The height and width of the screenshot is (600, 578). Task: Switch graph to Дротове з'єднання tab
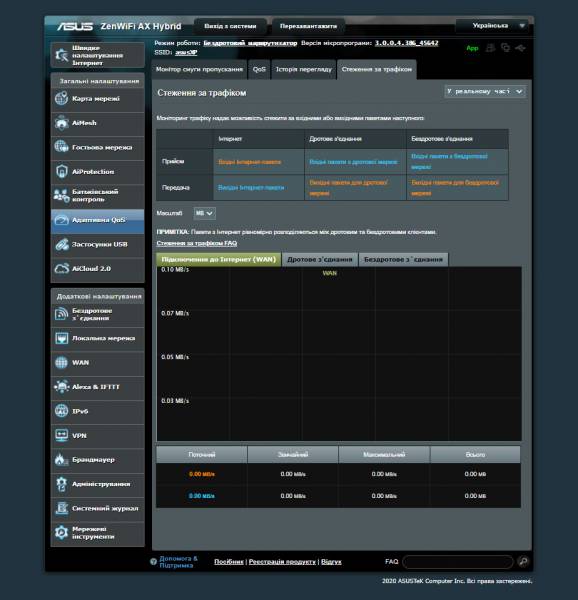coord(320,259)
